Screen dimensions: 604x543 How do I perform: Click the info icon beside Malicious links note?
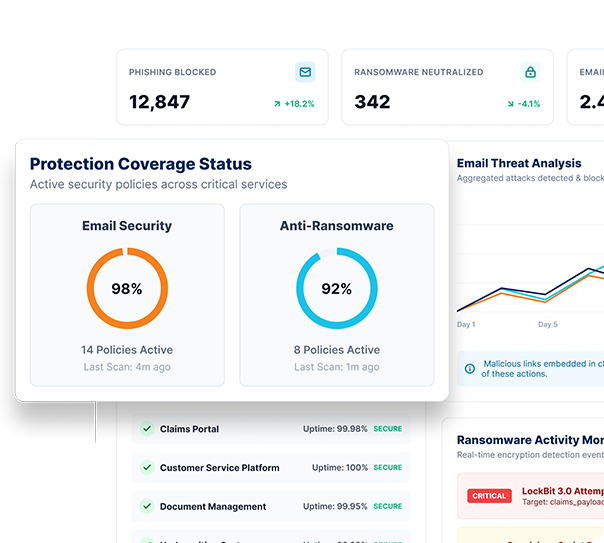pos(470,369)
